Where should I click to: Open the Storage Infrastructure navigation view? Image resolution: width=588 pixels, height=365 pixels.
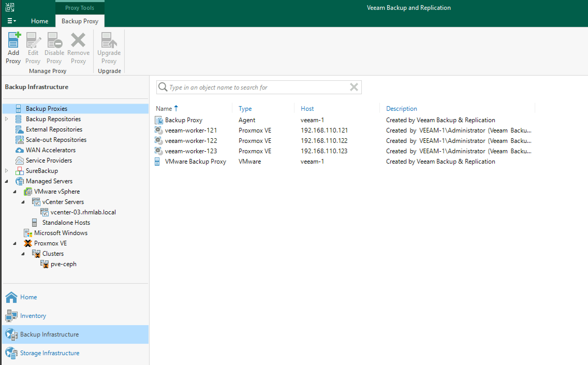(x=76, y=353)
